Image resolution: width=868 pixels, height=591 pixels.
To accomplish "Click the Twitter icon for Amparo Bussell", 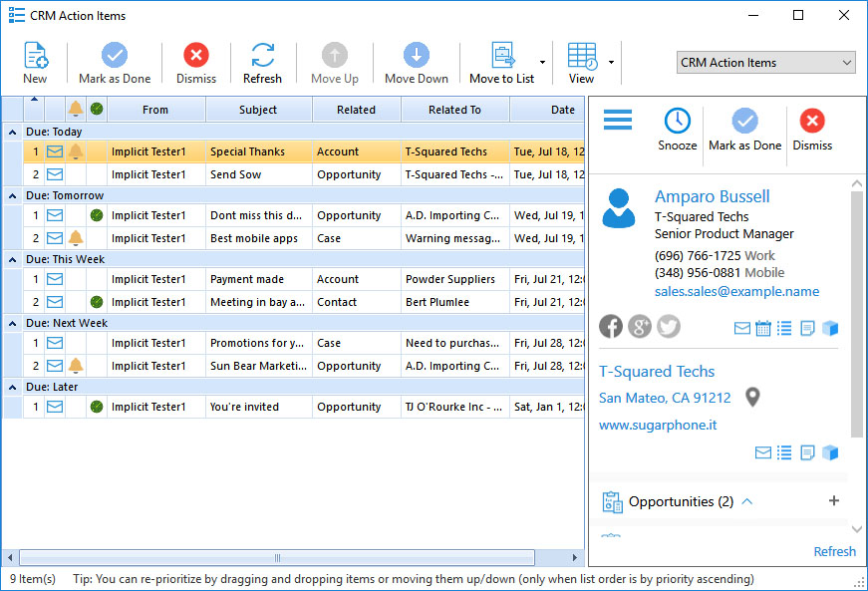I will pyautogui.click(x=668, y=326).
